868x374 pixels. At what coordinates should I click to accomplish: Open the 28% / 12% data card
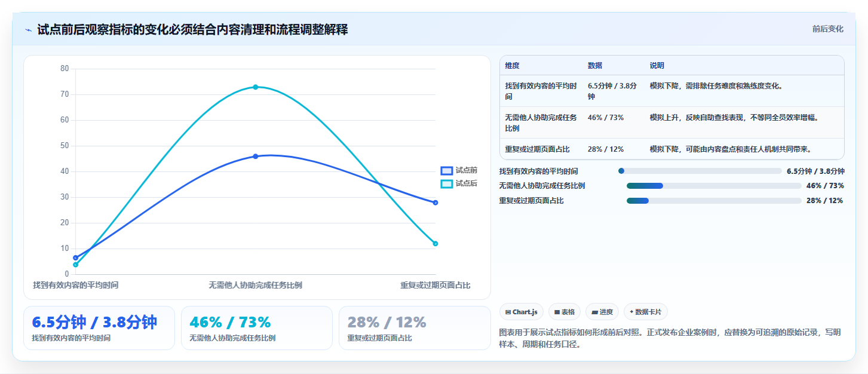click(x=415, y=328)
